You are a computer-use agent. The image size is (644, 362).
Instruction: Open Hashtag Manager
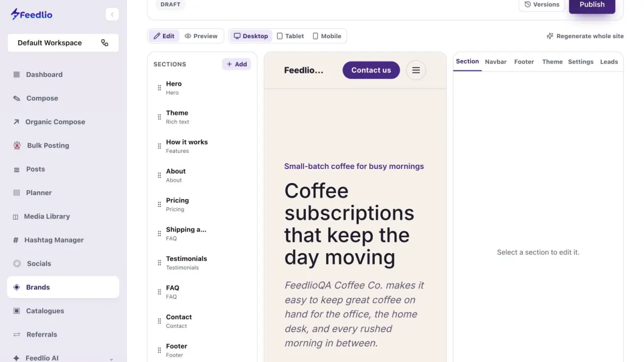click(x=63, y=240)
